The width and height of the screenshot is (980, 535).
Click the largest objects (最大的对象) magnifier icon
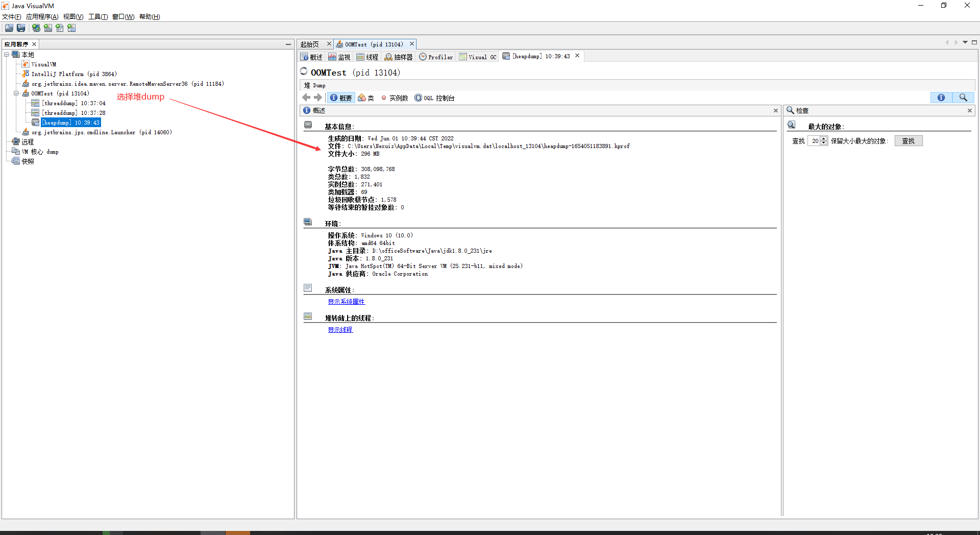point(792,125)
